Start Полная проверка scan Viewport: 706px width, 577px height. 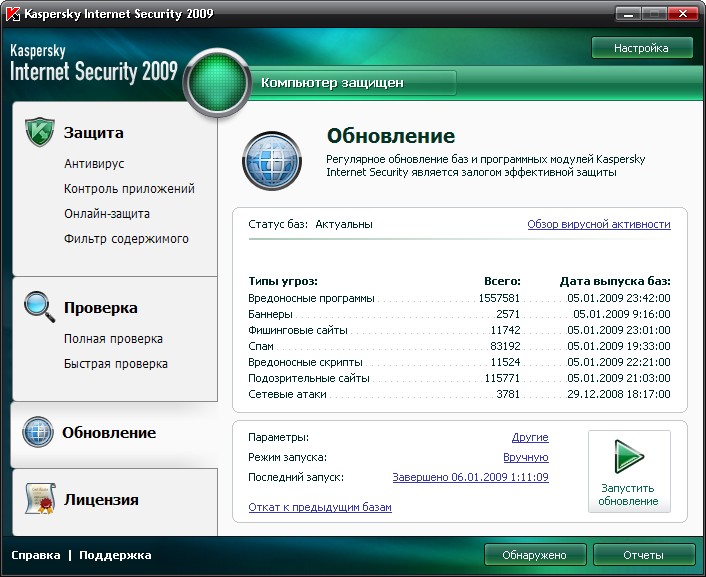click(x=113, y=339)
